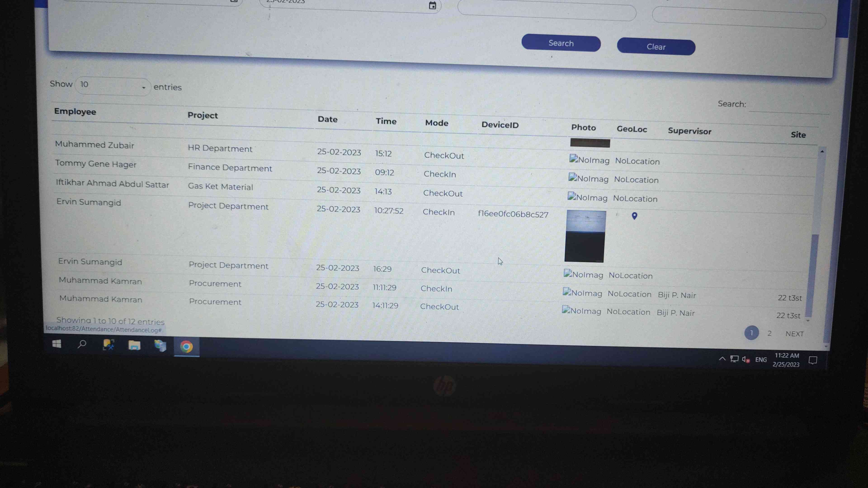Sort table by Date column
Image resolution: width=868 pixels, height=488 pixels.
pyautogui.click(x=327, y=119)
